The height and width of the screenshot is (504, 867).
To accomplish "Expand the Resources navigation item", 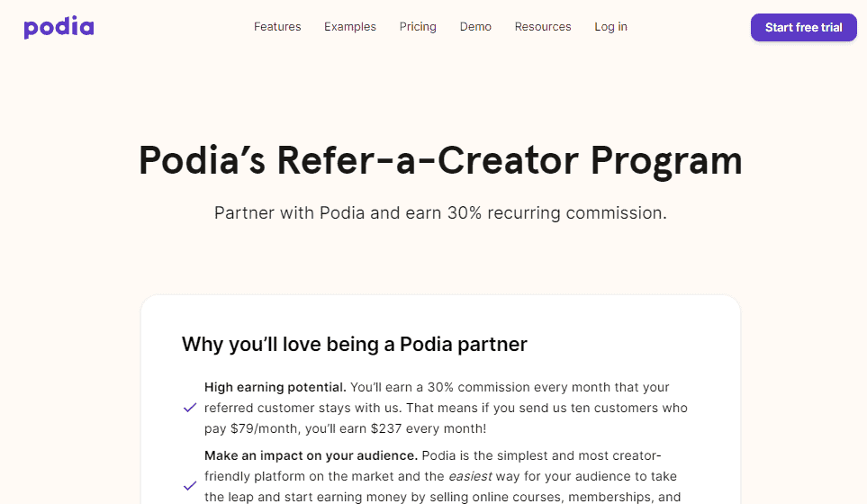I will click(543, 27).
